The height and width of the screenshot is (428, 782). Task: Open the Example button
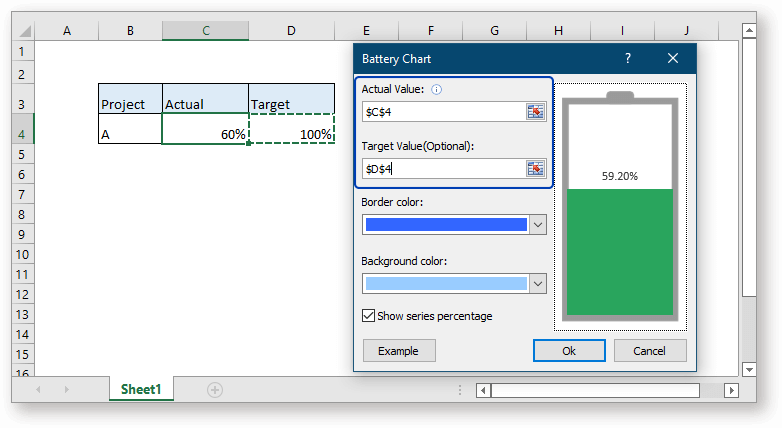click(399, 351)
